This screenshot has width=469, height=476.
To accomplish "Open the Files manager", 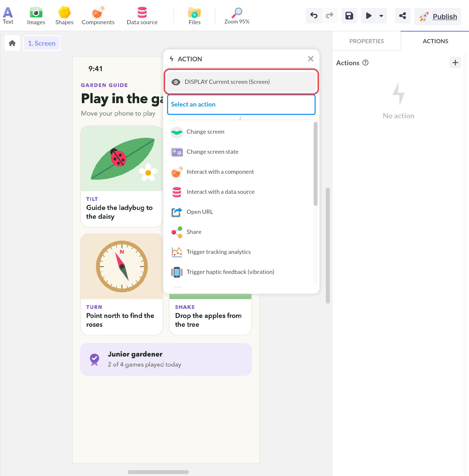I will click(x=194, y=16).
